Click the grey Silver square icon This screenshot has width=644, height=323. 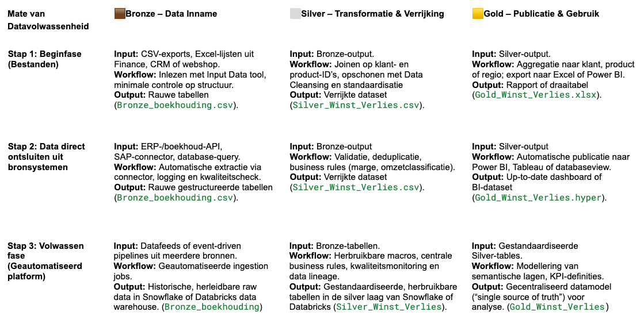click(296, 14)
